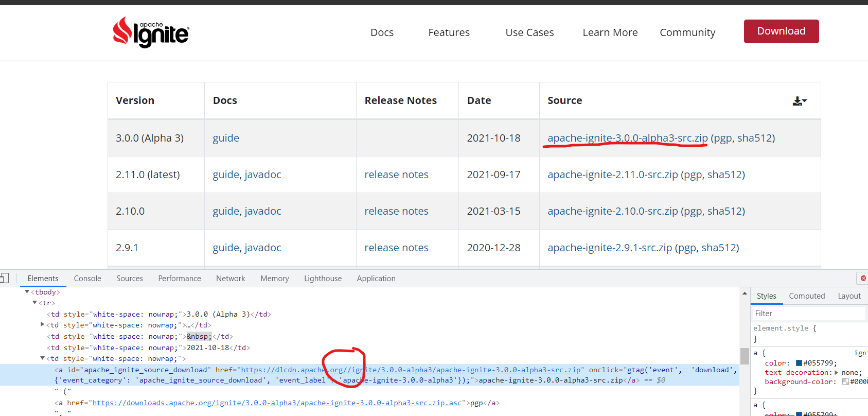The height and width of the screenshot is (416, 868).
Task: Collapse the tbody node in the DOM tree
Action: coord(27,292)
